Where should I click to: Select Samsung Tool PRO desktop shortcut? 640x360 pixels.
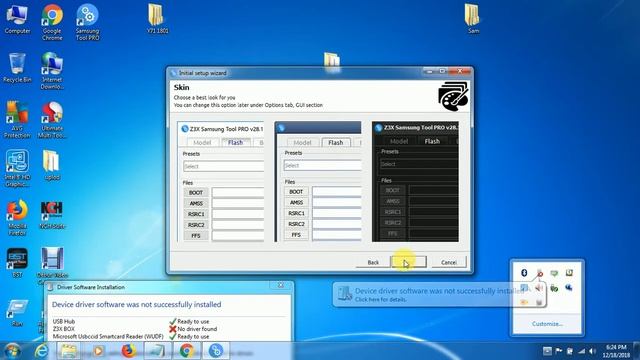(87, 22)
